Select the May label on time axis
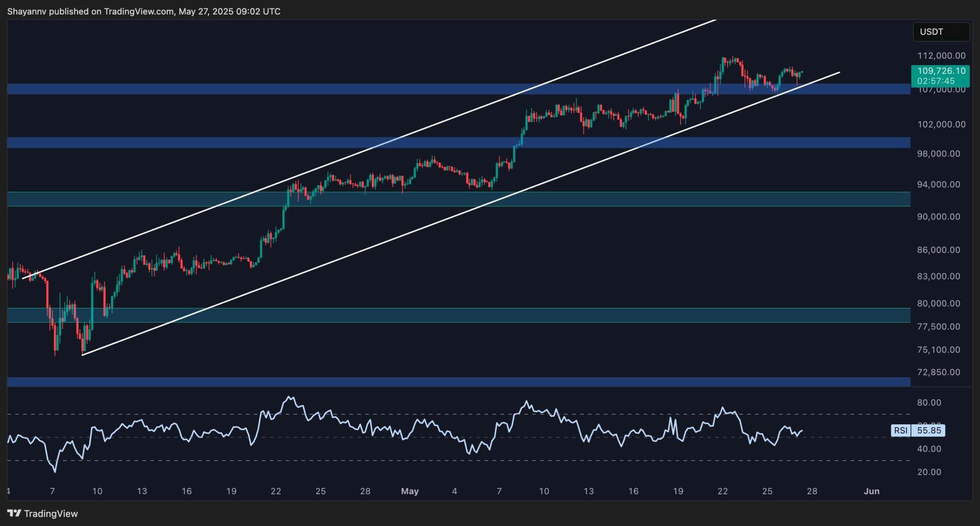 [x=410, y=491]
